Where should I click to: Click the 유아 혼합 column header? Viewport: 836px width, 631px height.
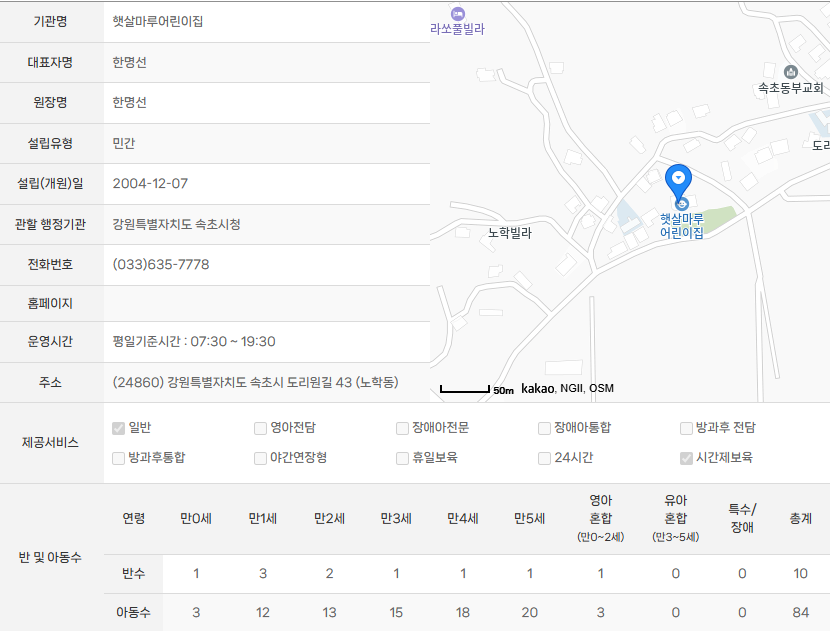click(x=676, y=518)
